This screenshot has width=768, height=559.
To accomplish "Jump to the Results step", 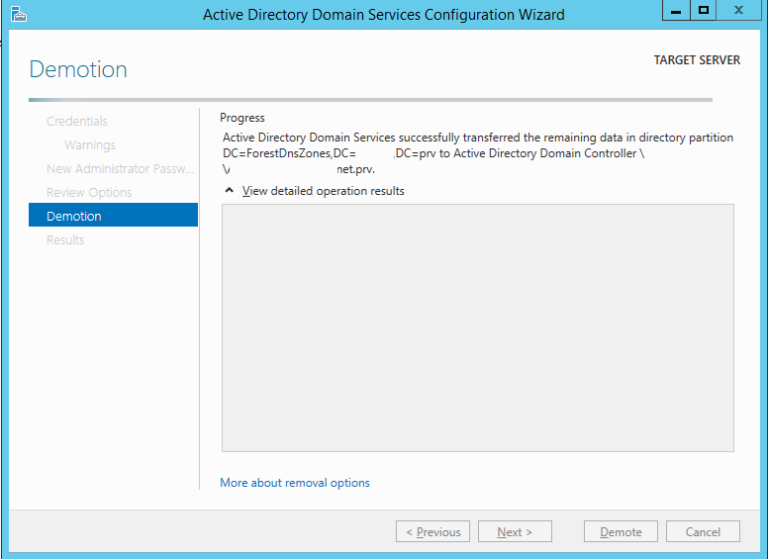I will click(65, 240).
